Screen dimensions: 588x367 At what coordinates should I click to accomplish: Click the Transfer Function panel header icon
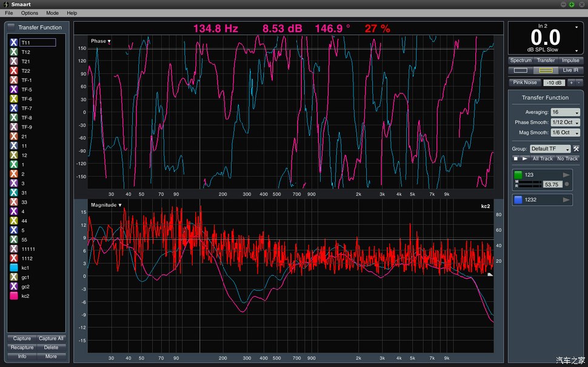click(12, 27)
